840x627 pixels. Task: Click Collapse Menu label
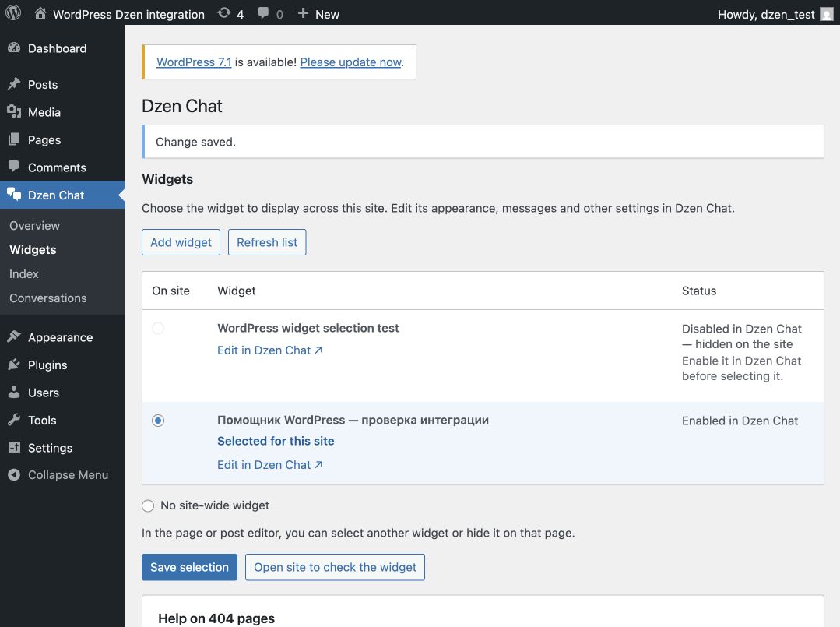pos(68,475)
